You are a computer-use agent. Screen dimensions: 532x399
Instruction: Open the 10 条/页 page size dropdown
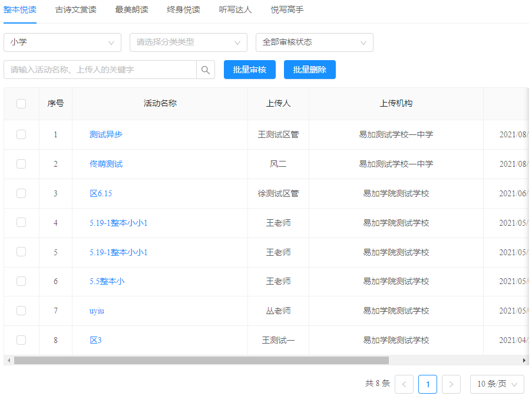coord(497,384)
